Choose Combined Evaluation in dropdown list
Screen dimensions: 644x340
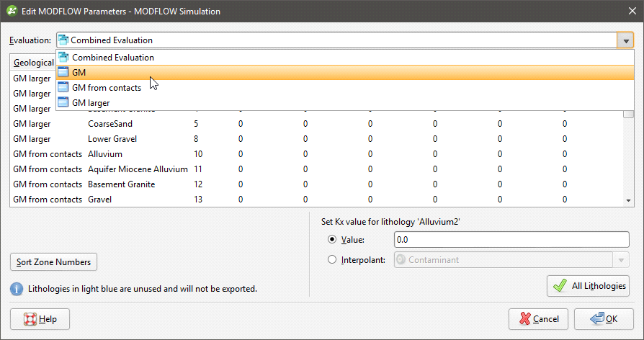[345, 58]
